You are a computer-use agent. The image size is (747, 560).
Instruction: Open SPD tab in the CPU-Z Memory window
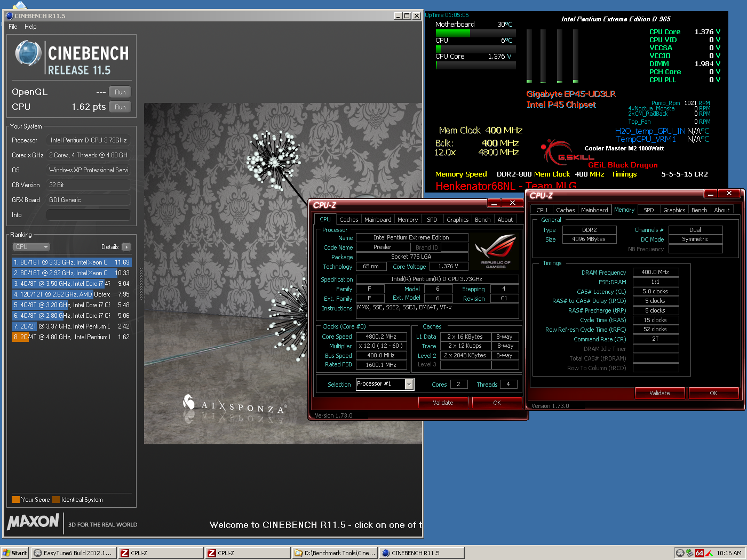[649, 210]
